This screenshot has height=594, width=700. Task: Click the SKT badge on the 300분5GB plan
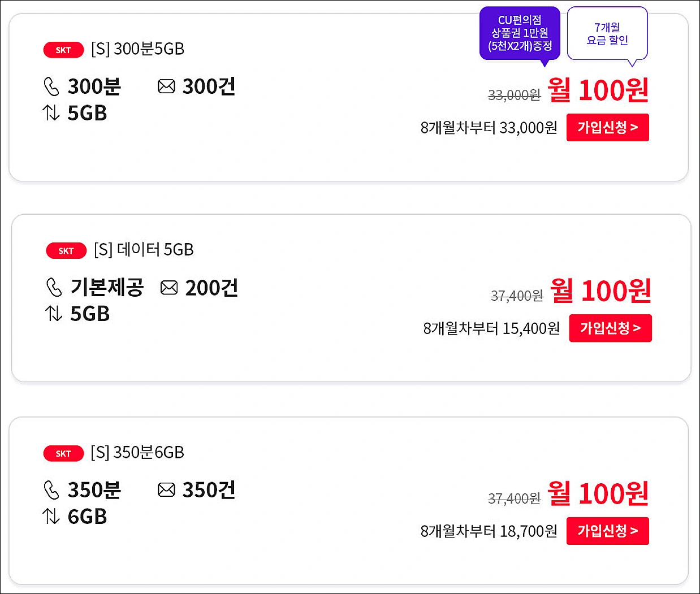tap(63, 50)
